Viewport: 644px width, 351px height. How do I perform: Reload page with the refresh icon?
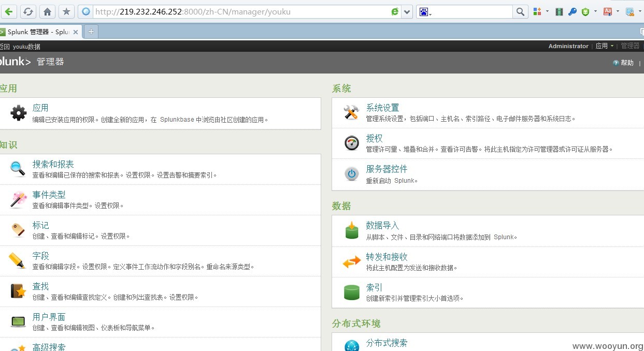point(28,11)
